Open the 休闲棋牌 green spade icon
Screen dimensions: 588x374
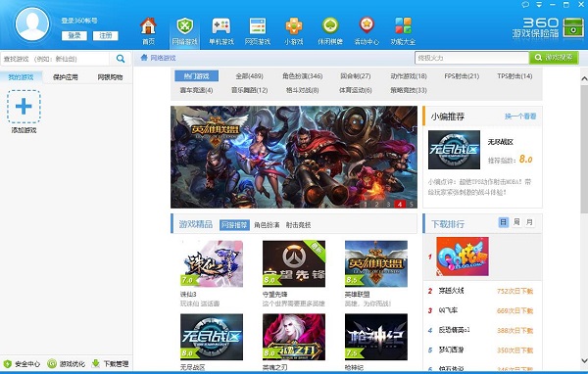330,25
